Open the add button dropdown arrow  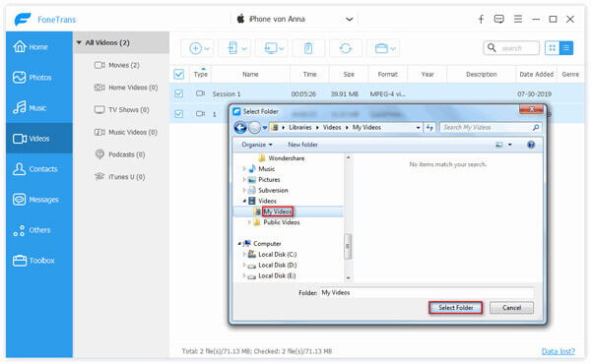pyautogui.click(x=207, y=48)
